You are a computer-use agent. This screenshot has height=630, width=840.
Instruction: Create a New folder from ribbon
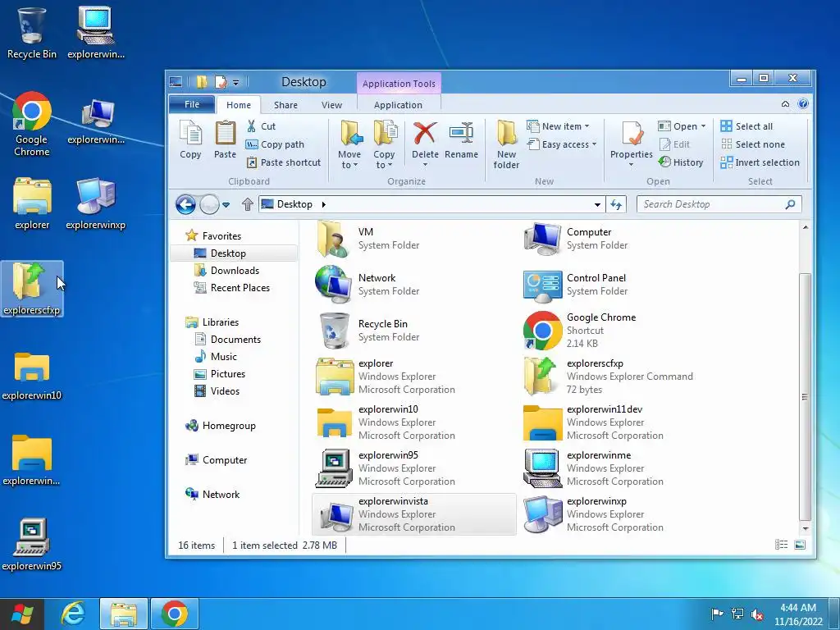coord(506,144)
